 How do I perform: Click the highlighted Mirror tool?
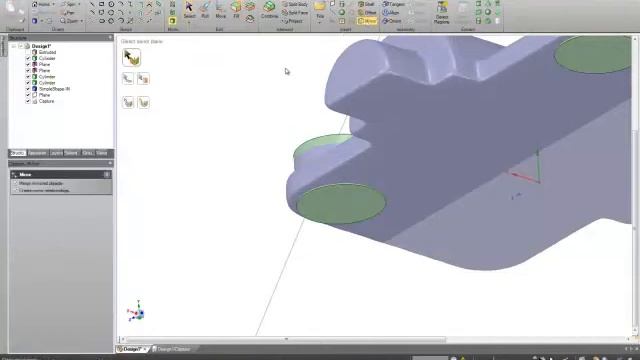tap(367, 21)
